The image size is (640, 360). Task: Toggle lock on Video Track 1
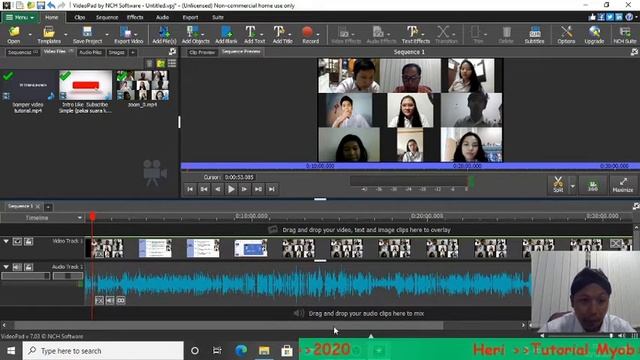pos(28,242)
